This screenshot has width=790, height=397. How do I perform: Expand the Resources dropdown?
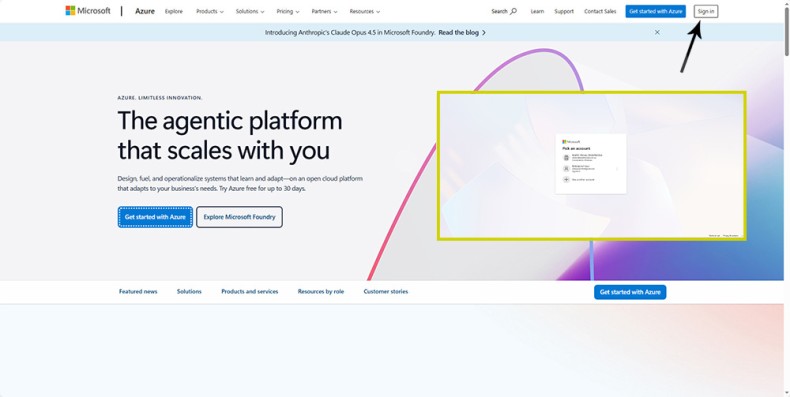tap(365, 11)
